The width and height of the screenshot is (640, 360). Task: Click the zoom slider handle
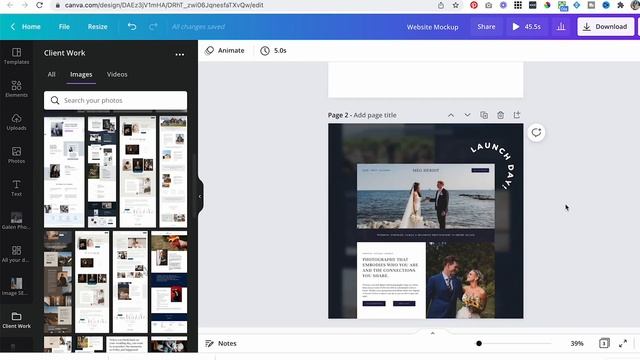click(x=479, y=343)
